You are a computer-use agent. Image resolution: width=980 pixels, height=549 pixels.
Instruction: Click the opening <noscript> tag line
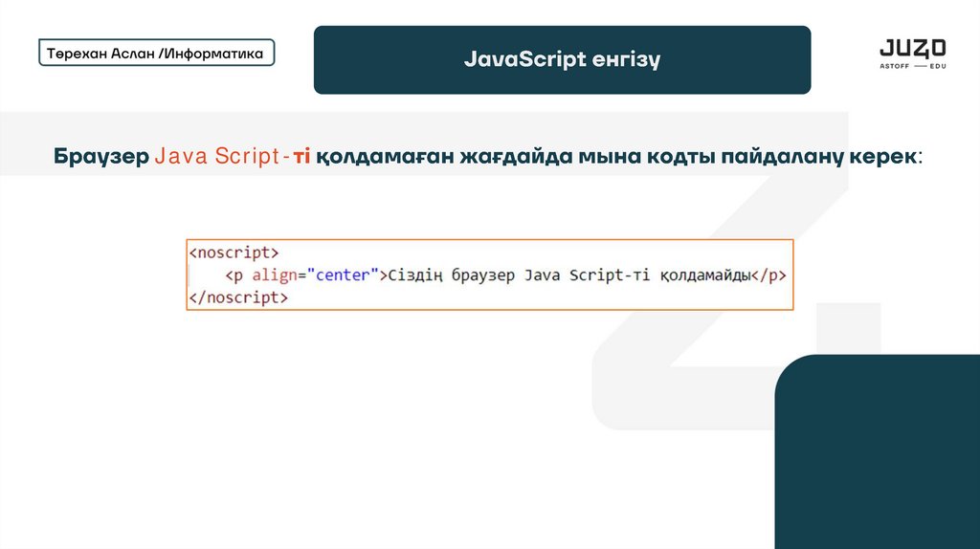pos(234,253)
